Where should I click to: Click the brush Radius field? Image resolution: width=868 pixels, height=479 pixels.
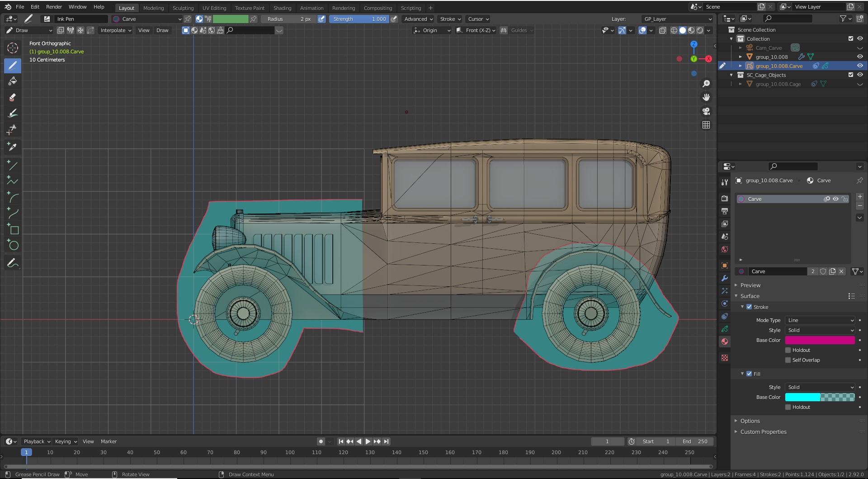[288, 19]
